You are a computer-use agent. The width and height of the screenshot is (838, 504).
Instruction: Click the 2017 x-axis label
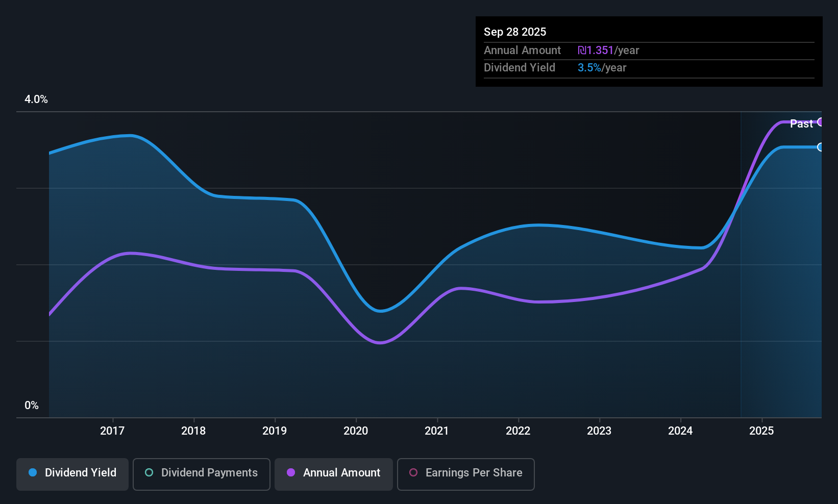point(112,431)
